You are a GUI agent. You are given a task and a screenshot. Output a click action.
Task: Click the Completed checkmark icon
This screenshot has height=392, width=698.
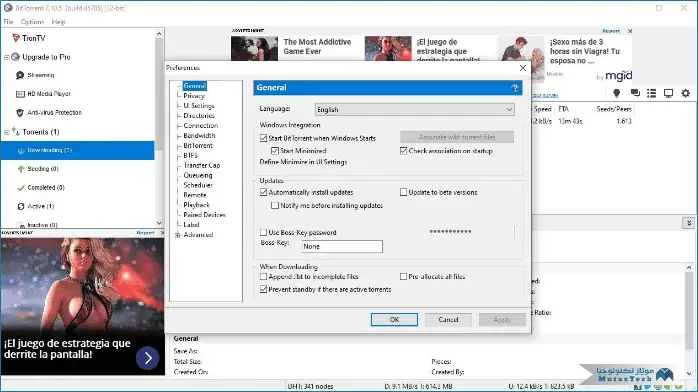click(20, 188)
